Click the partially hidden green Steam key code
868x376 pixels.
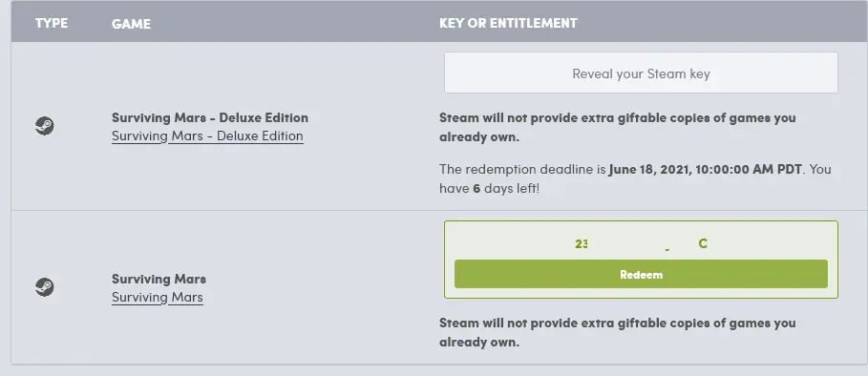point(641,244)
